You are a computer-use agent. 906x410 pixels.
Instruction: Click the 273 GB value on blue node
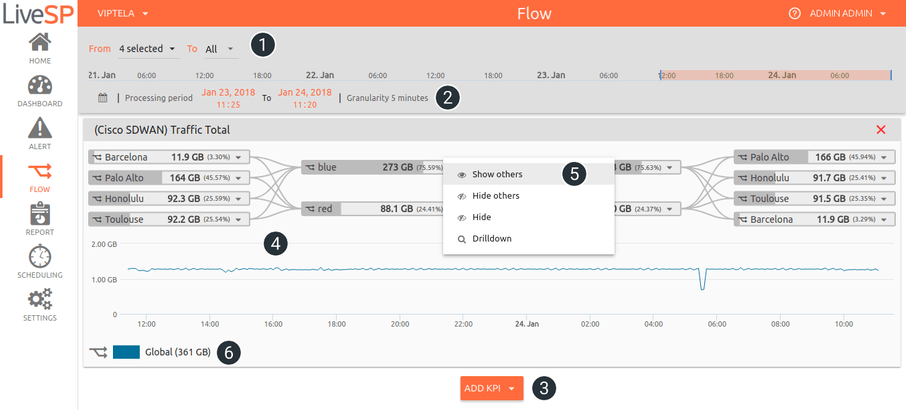[x=398, y=167]
